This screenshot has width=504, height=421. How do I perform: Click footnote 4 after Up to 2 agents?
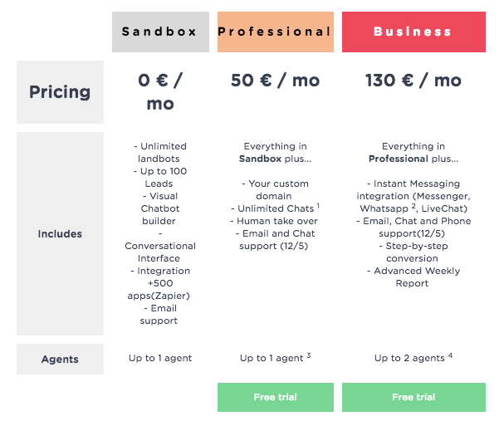click(x=450, y=355)
